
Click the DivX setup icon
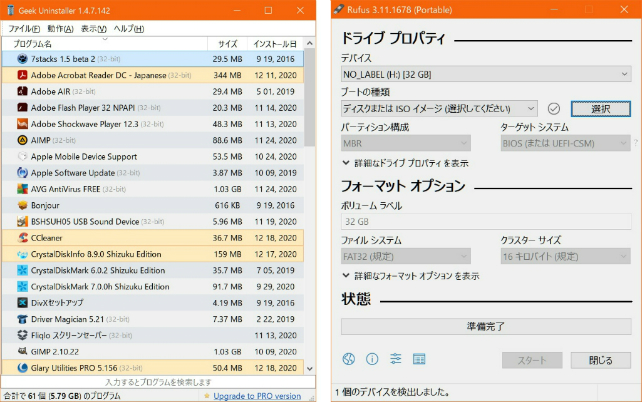tap(22, 303)
